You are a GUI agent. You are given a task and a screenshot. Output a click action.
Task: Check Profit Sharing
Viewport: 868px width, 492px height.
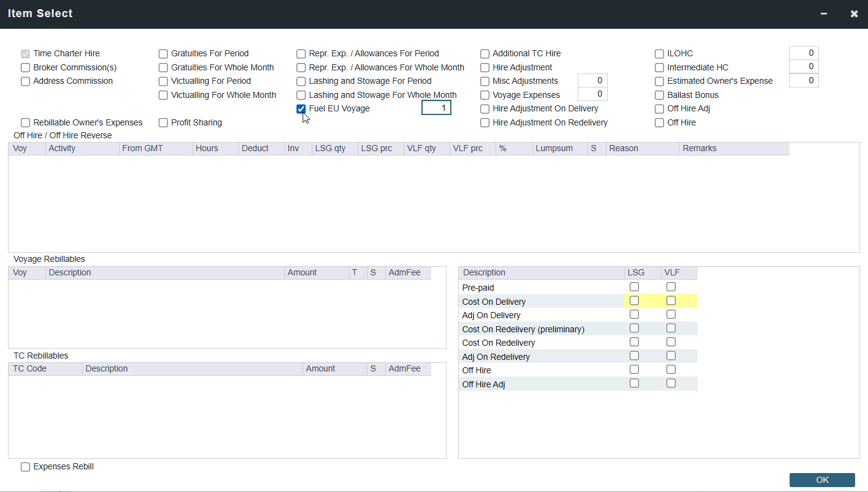[163, 122]
